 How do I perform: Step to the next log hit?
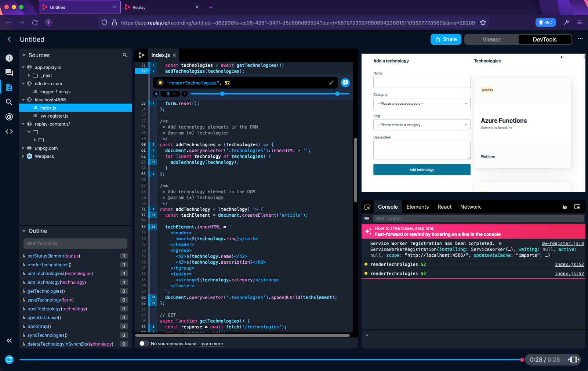pos(185,94)
